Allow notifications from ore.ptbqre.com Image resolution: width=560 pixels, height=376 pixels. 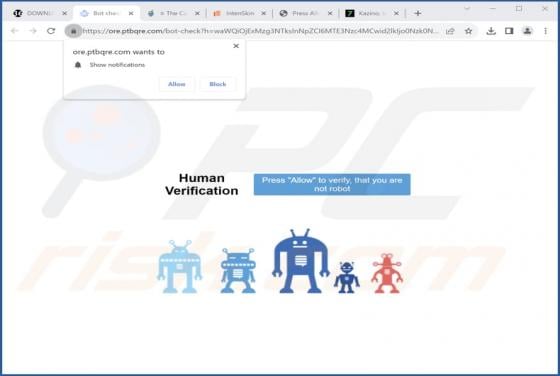pos(176,84)
